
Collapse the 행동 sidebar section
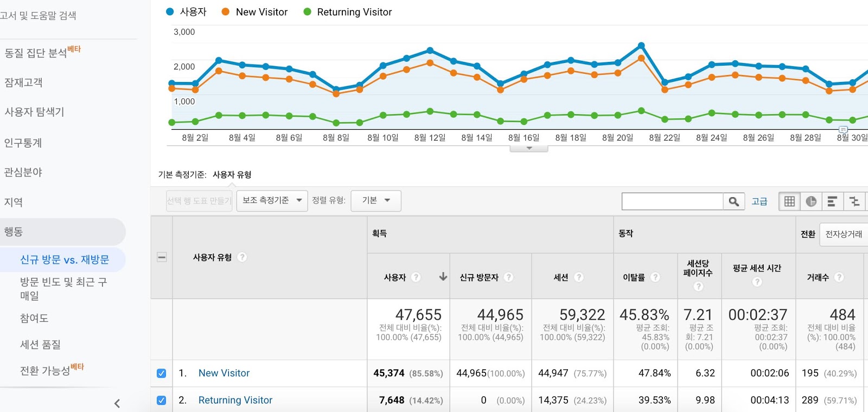(x=62, y=232)
